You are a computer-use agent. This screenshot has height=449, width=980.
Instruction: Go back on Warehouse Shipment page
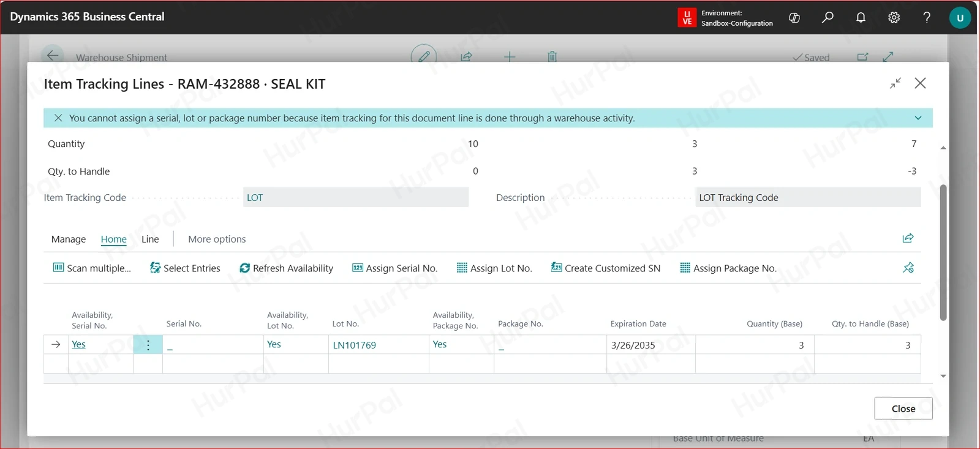[53, 56]
